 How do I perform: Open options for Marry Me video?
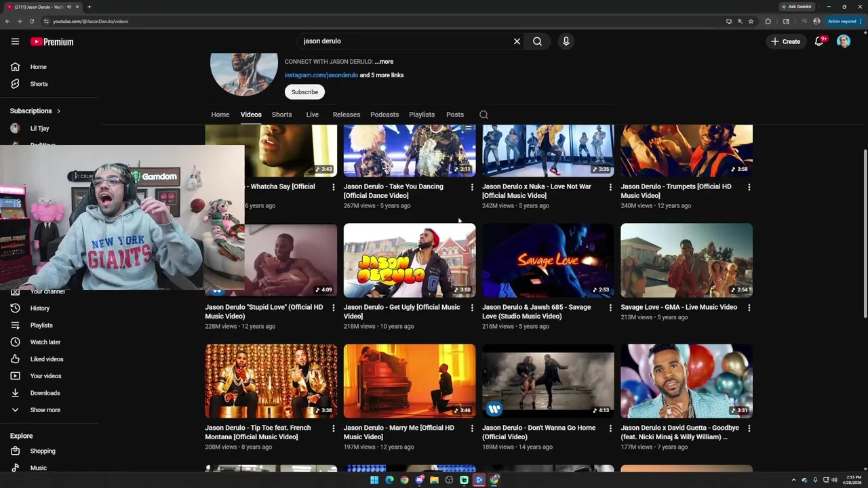click(x=472, y=428)
